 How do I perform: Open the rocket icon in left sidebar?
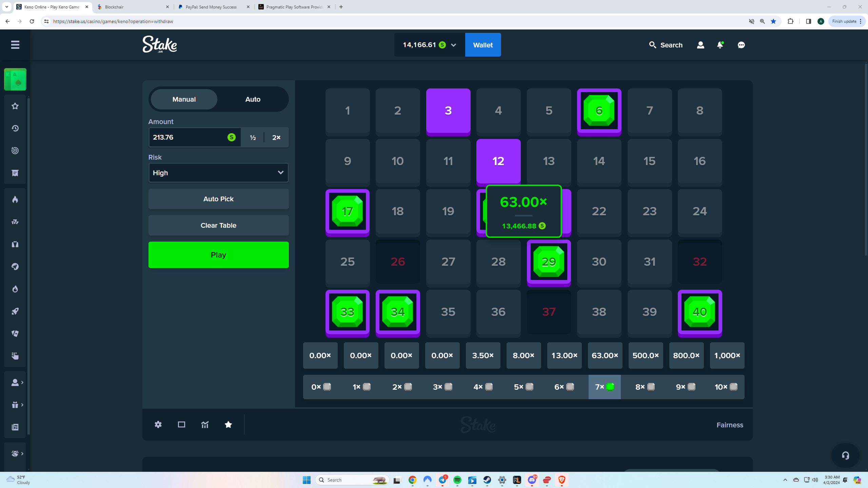pyautogui.click(x=15, y=311)
